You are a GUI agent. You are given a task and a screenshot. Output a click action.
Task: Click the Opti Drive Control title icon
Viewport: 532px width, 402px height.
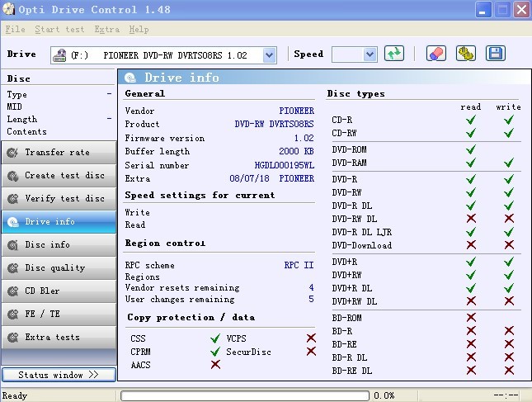pyautogui.click(x=8, y=9)
